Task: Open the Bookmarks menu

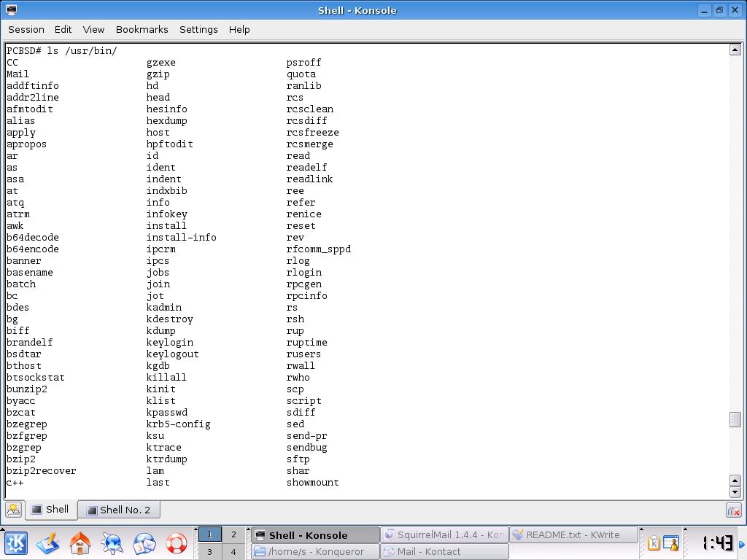Action: pos(142,29)
